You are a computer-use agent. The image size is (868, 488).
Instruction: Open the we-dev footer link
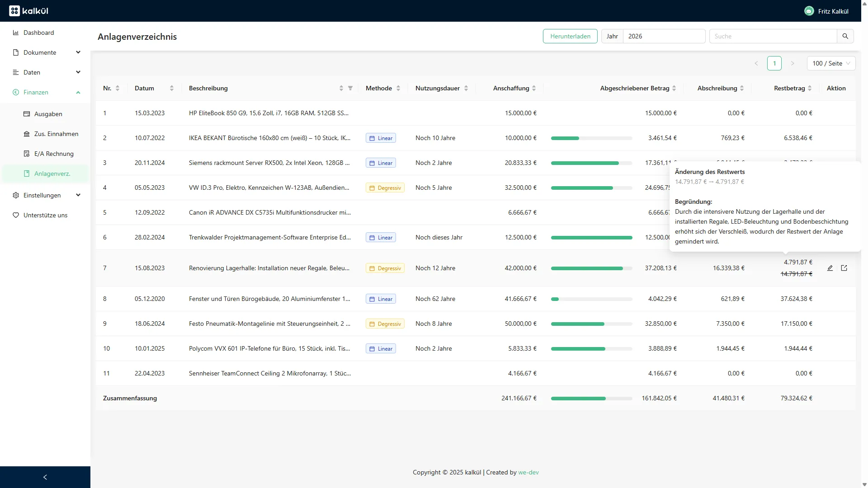[528, 472]
